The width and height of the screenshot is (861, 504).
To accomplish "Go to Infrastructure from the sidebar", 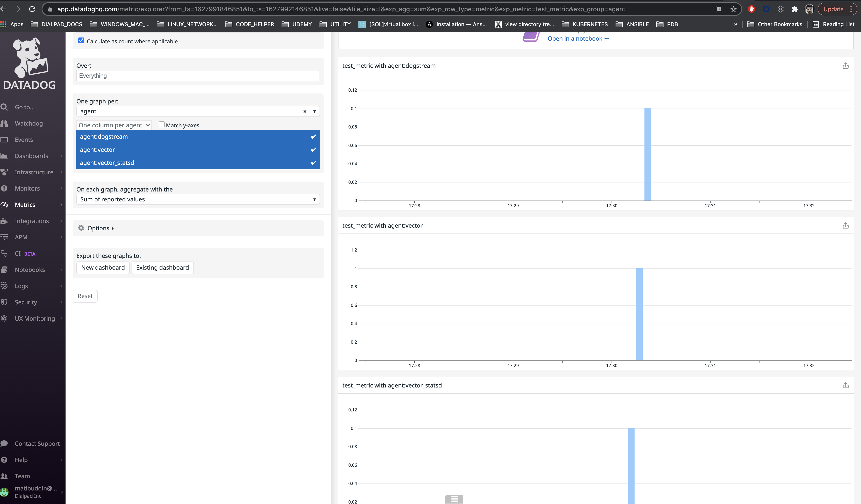I will 34,172.
